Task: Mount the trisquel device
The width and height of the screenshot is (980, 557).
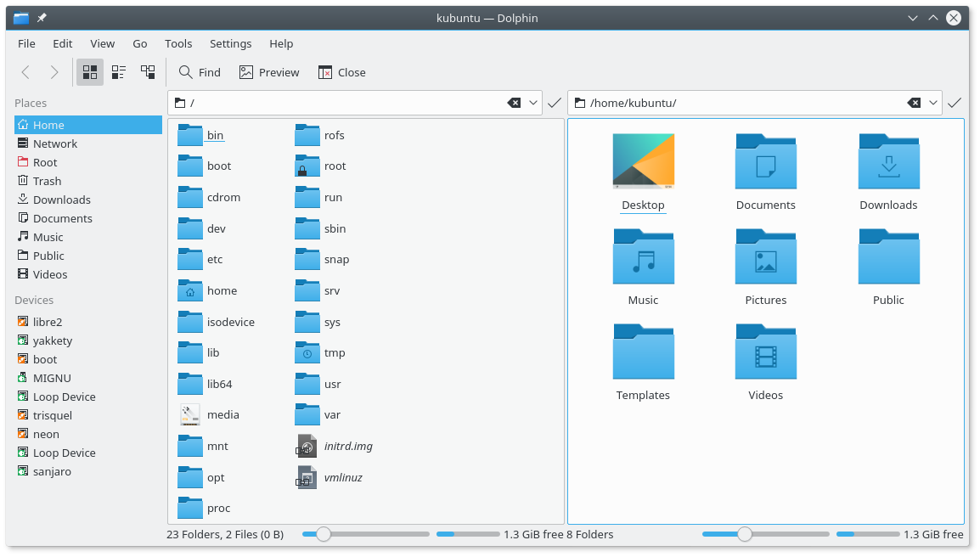Action: coord(53,415)
